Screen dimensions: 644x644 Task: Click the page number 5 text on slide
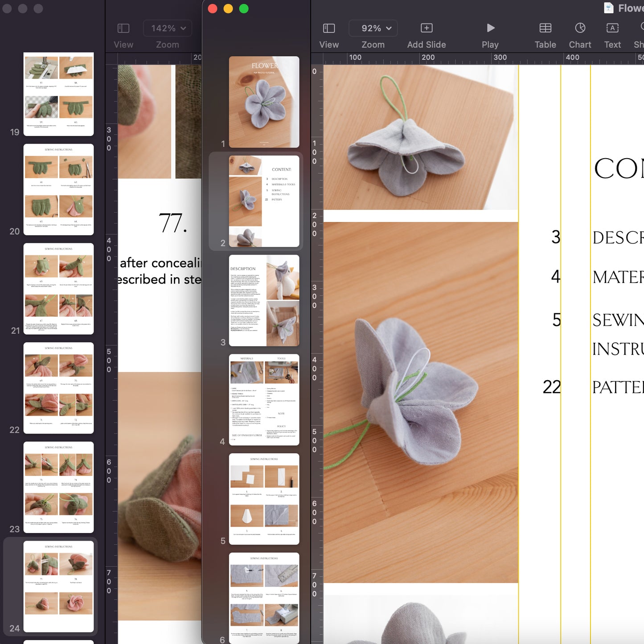[557, 320]
